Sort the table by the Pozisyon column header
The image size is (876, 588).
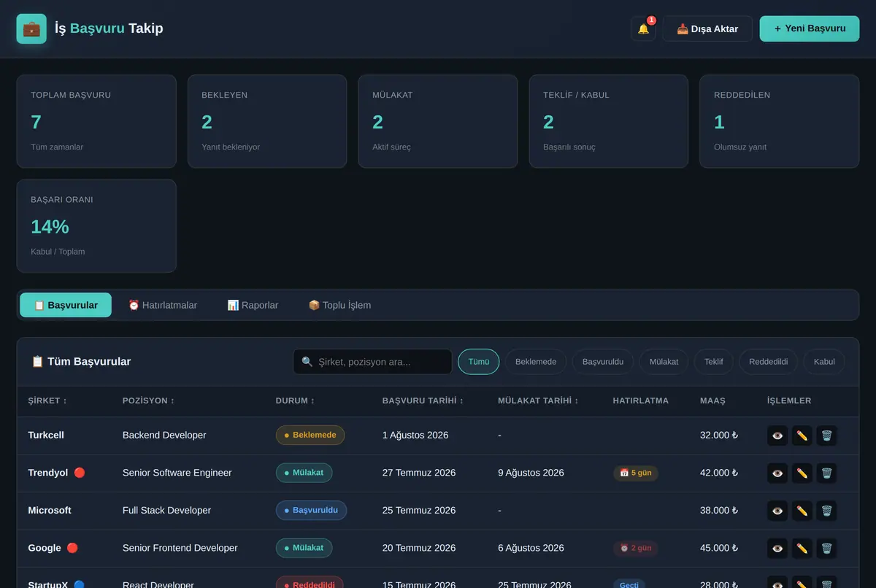[x=150, y=401]
